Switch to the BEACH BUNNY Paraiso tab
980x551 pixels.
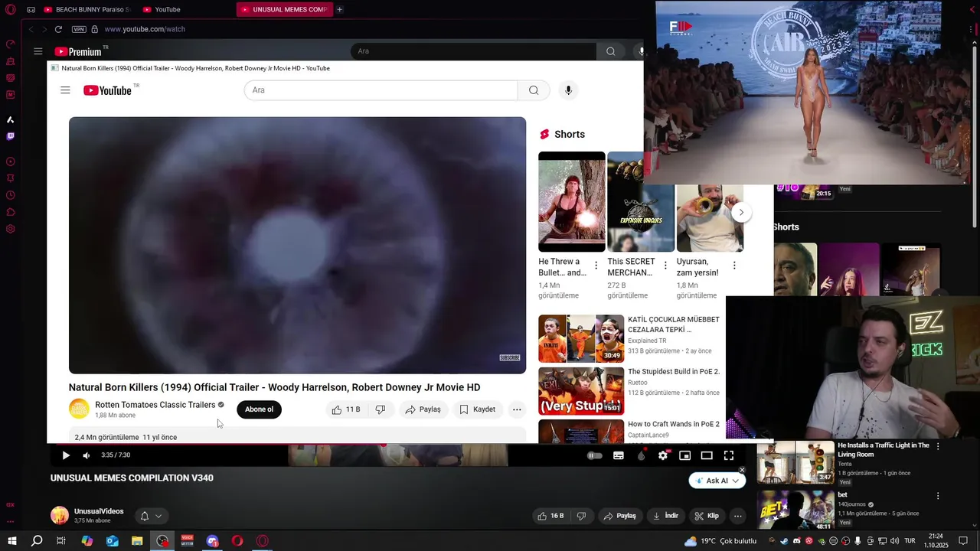pos(87,9)
